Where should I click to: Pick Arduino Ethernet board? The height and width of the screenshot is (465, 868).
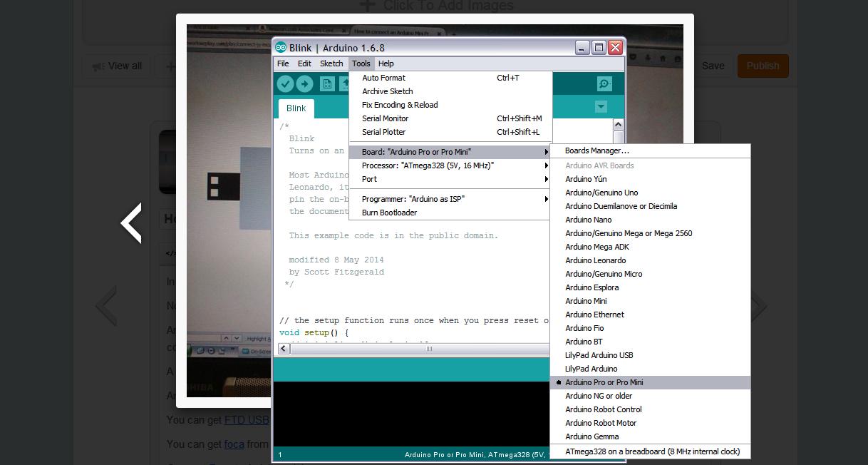[x=650, y=315]
